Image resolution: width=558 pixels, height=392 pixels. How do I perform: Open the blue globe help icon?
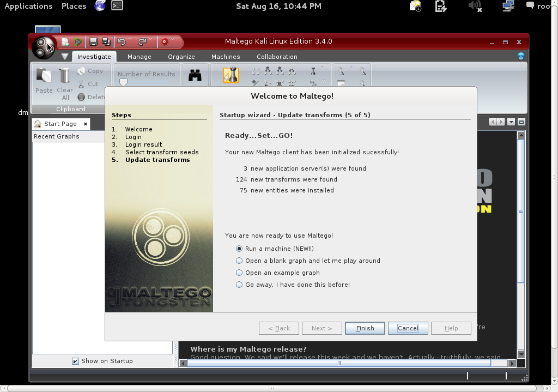click(x=521, y=56)
